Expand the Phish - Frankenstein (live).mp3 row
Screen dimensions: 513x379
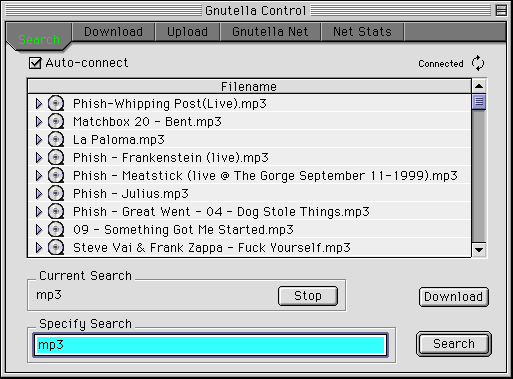[x=39, y=158]
